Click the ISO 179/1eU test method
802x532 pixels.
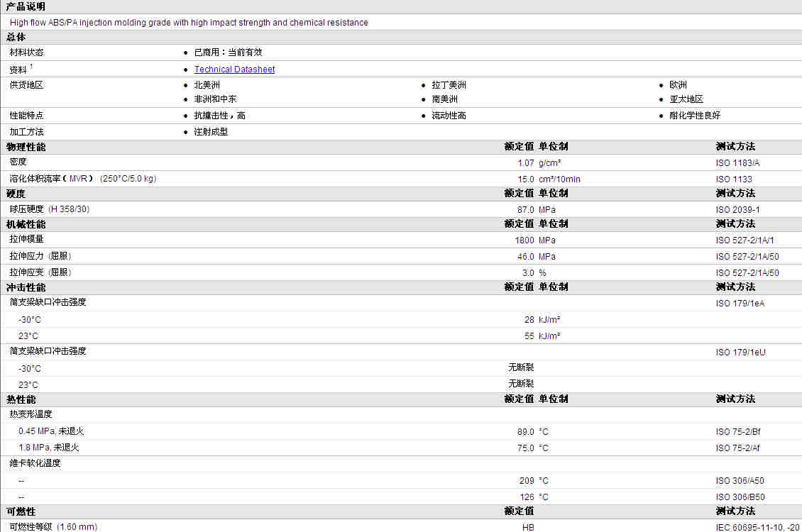pyautogui.click(x=741, y=353)
